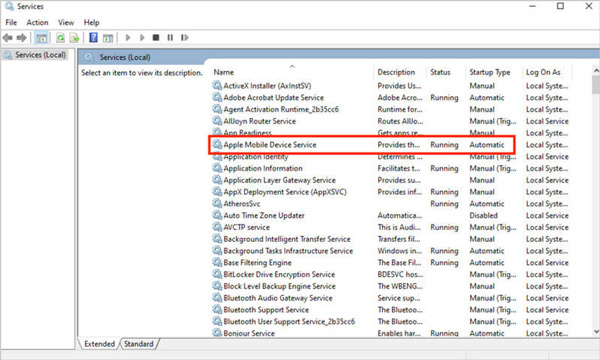Click the gear icon beside Bluetooth Support Service

217,309
